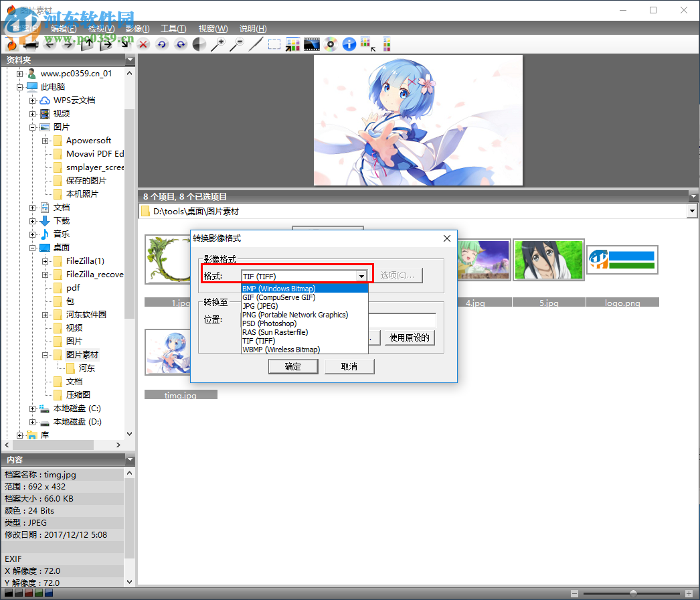Click the red X delete icon

pyautogui.click(x=143, y=44)
